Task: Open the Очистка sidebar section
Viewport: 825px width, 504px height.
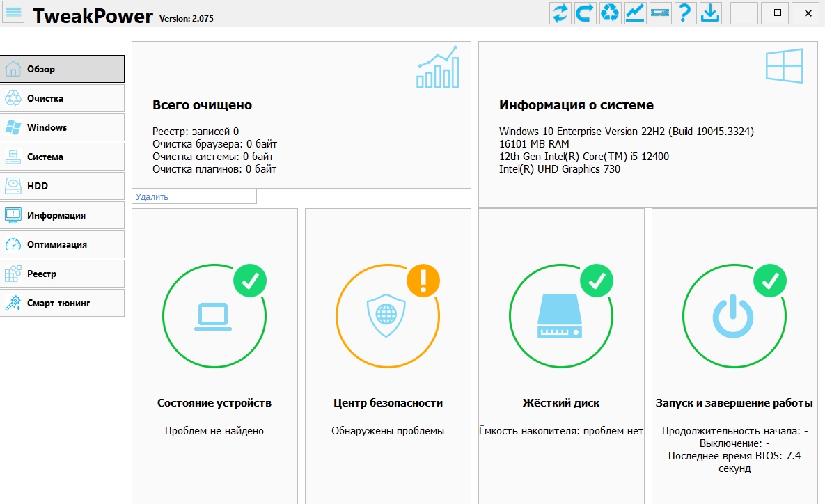Action: coord(62,98)
